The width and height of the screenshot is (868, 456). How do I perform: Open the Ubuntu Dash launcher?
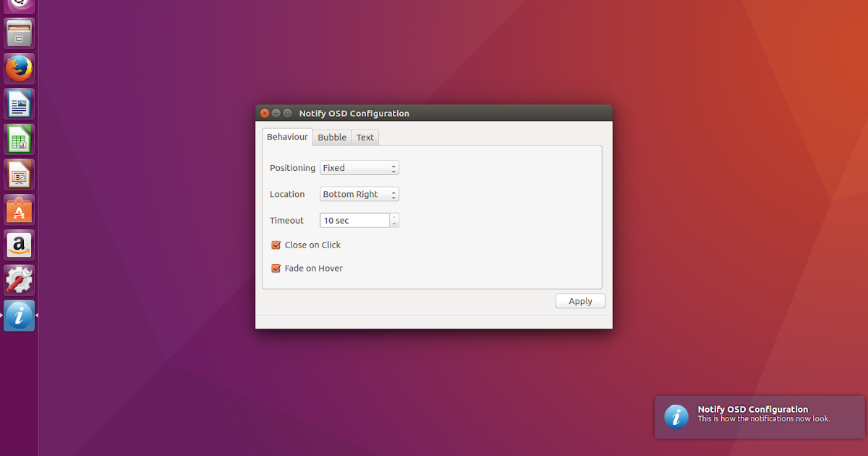point(18,6)
